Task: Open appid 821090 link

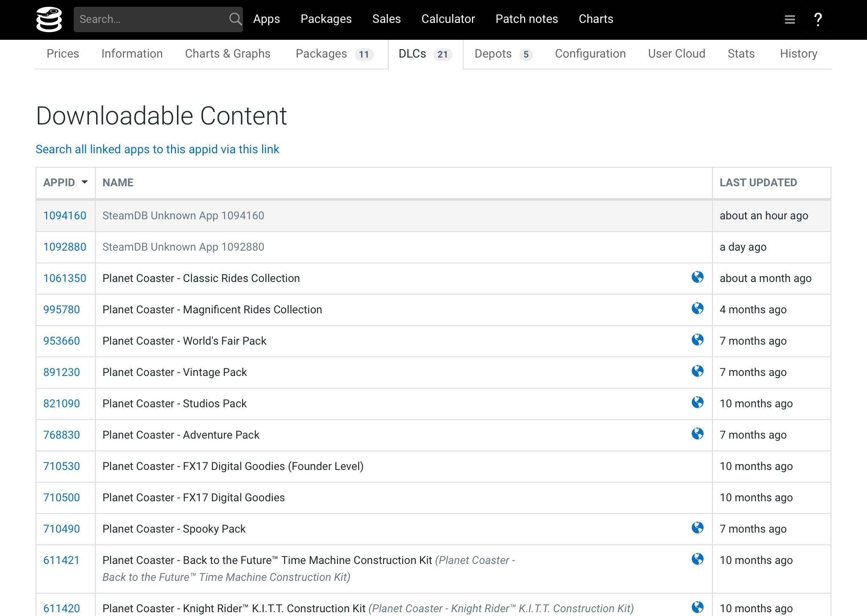Action: (61, 403)
